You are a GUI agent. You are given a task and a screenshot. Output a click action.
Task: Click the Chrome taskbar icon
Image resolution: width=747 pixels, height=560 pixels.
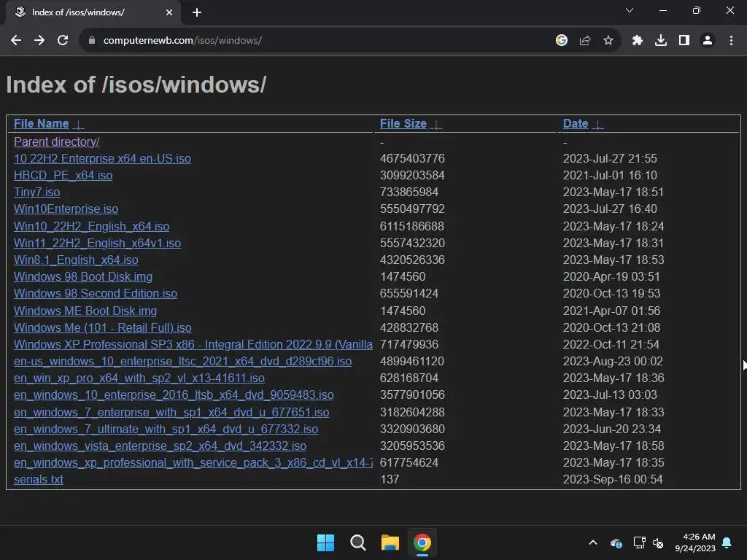coord(422,542)
